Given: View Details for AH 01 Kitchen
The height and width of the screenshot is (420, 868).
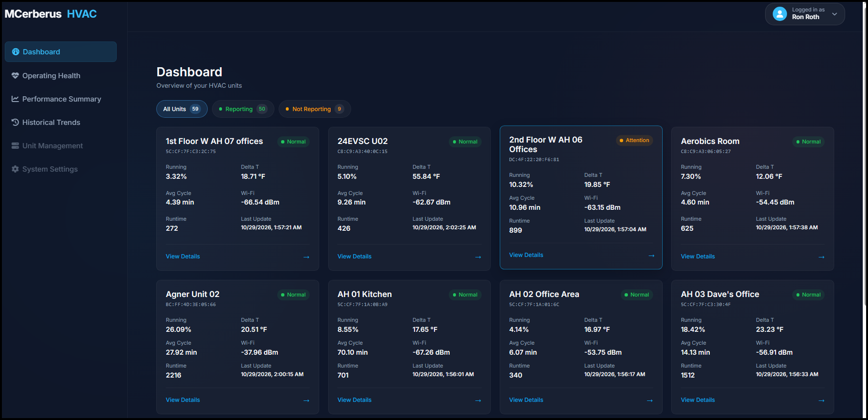Looking at the screenshot, I should 354,400.
